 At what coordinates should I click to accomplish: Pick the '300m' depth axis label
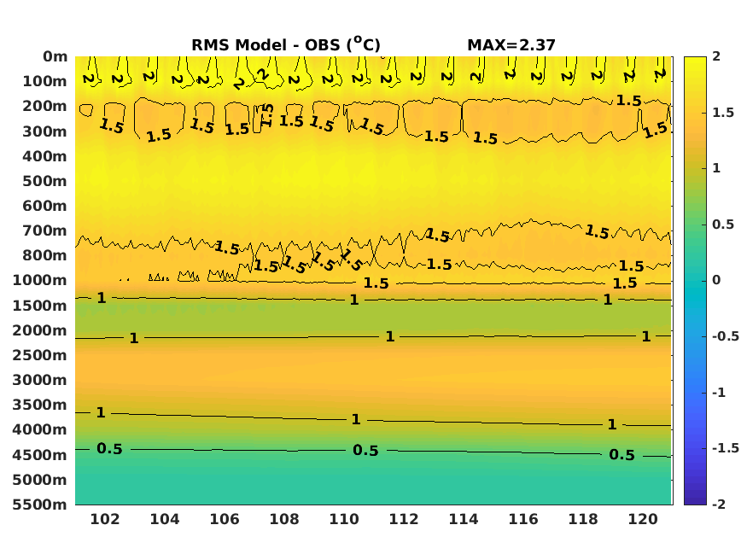44,131
